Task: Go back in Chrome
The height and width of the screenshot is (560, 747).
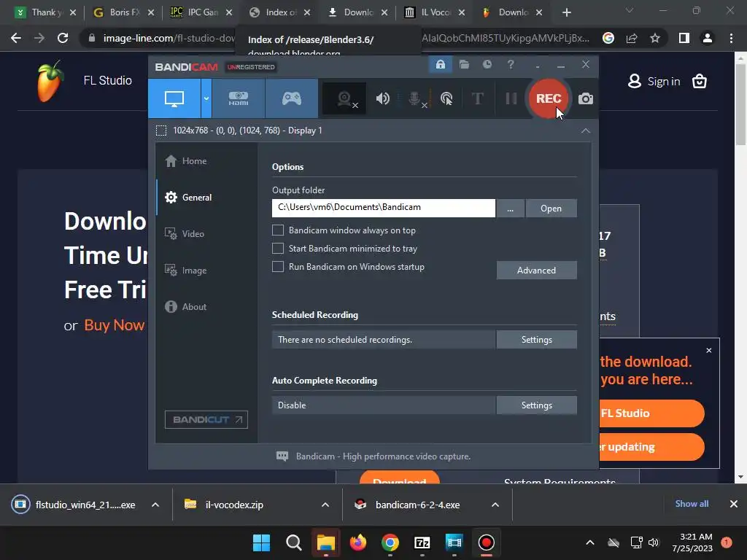Action: point(16,38)
